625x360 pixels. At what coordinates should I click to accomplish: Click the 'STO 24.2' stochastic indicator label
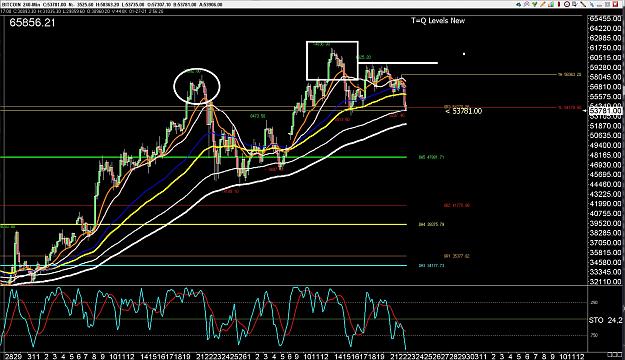tap(606, 320)
